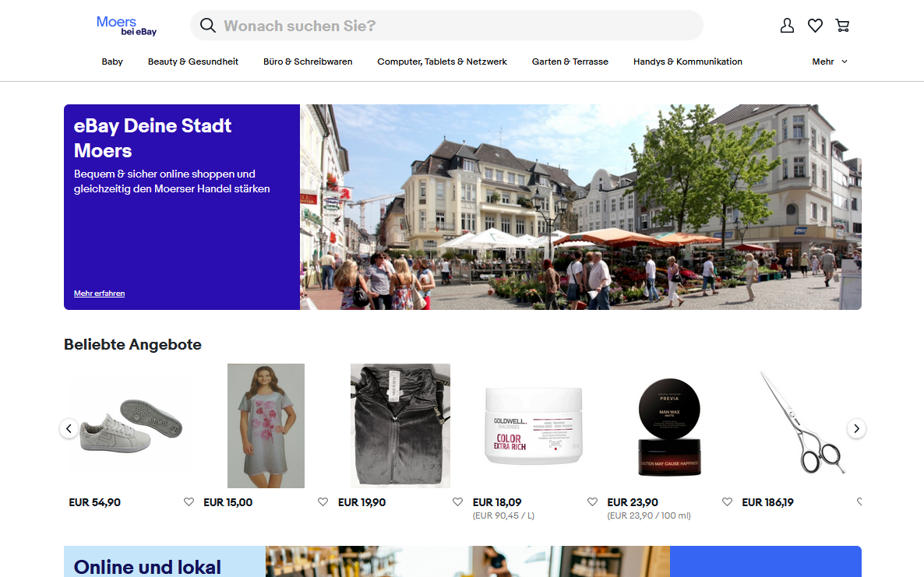The image size is (924, 577).
Task: Click the Mehr erfahren link
Action: point(99,294)
